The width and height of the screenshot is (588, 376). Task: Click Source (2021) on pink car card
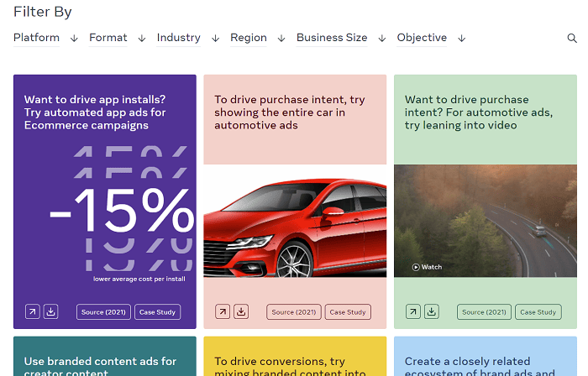294,311
